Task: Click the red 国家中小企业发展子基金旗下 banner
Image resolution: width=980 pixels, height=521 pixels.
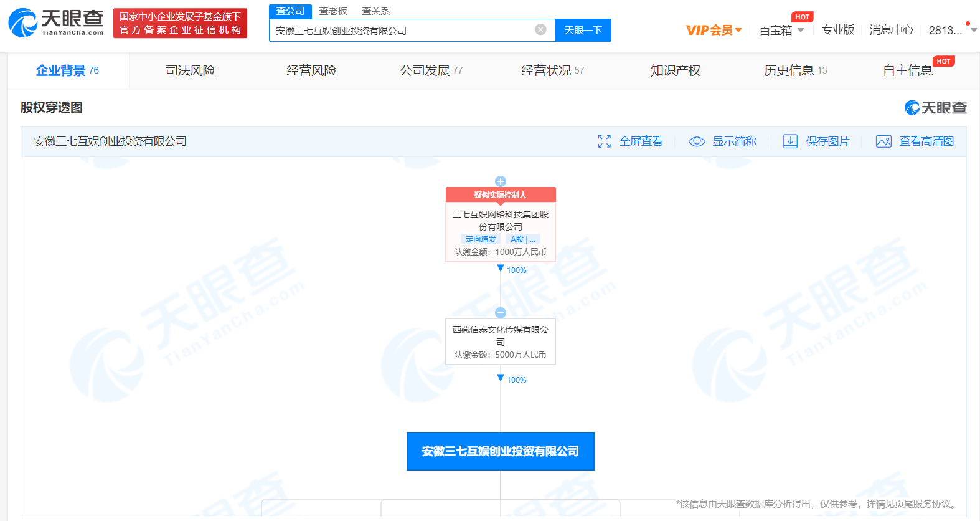Action: [180, 23]
